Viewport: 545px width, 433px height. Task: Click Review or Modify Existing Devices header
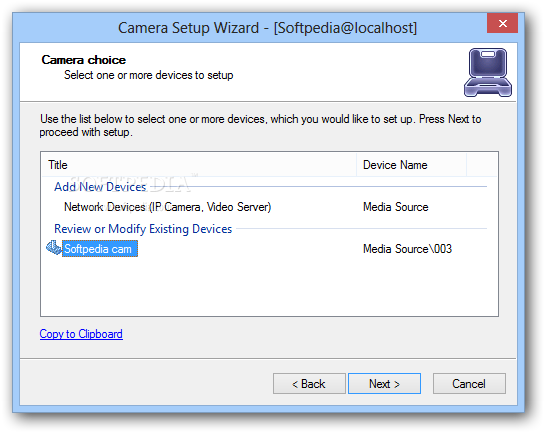(x=143, y=229)
